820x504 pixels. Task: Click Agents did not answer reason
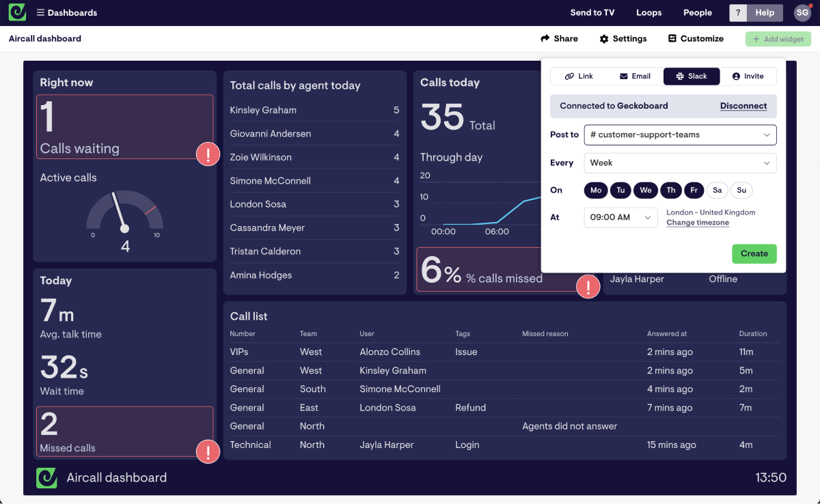coord(570,426)
